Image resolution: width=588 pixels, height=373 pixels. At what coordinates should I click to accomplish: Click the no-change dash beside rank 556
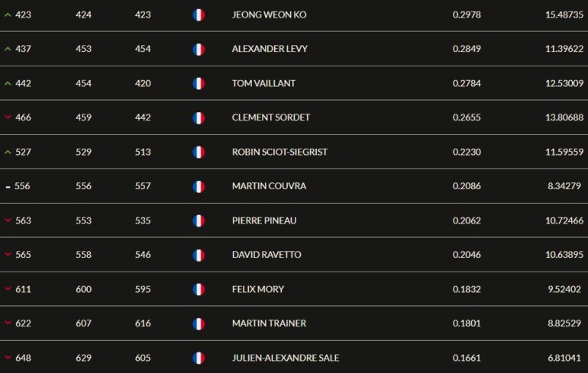click(x=8, y=187)
